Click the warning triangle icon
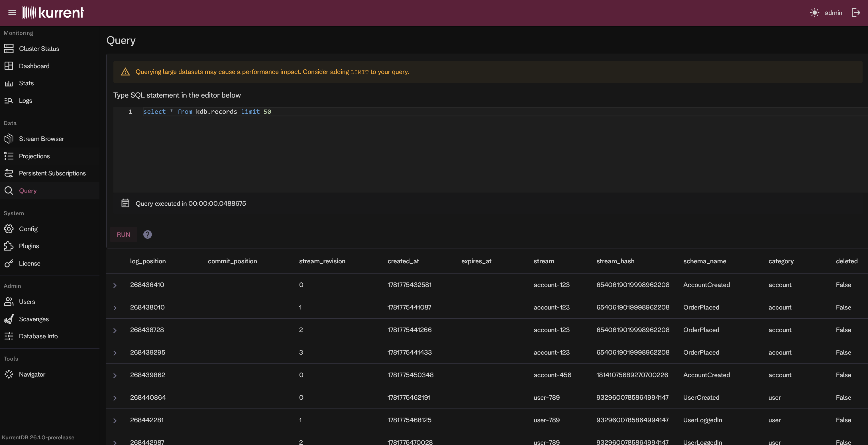 pos(125,72)
